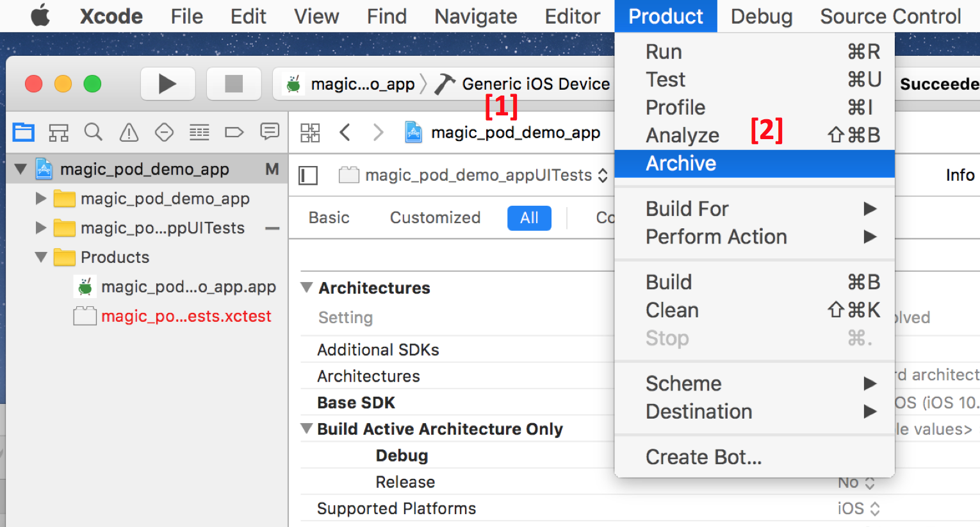Image resolution: width=980 pixels, height=527 pixels.
Task: Collapse the magic_pod_demo_app project root
Action: point(20,169)
